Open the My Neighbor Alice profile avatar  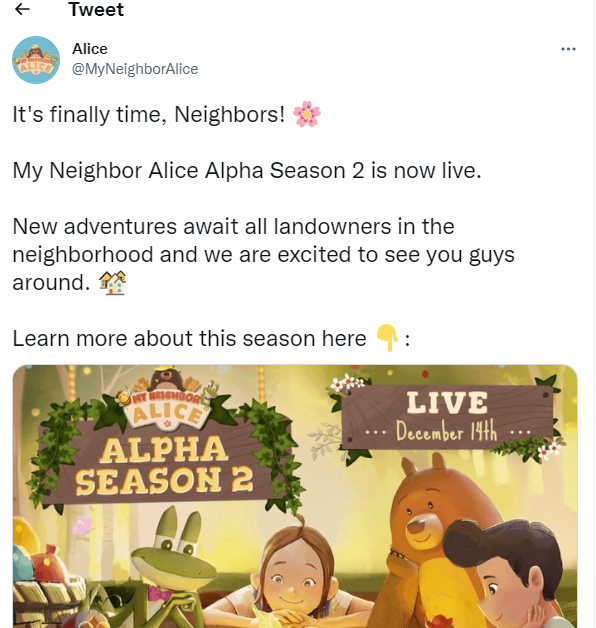point(36,60)
